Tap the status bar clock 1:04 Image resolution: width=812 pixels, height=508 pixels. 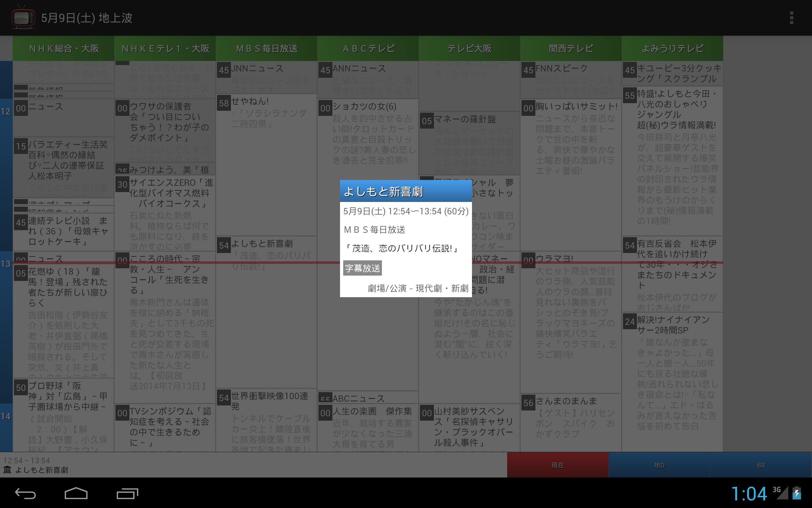click(749, 493)
